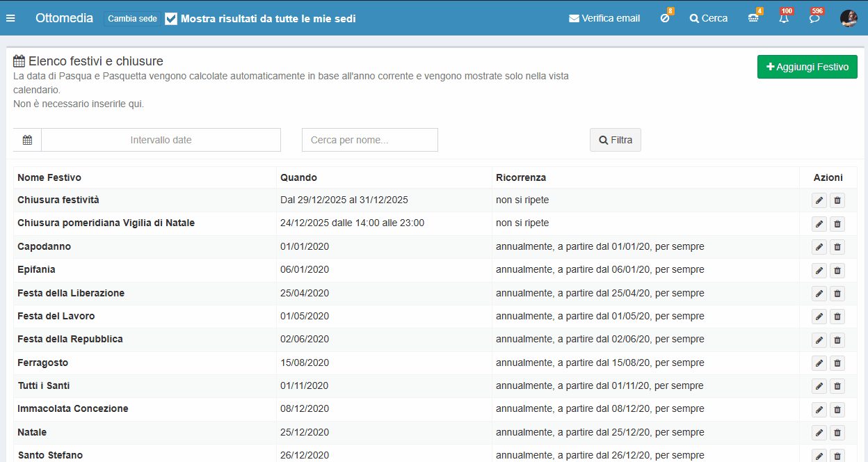Open Verifica email in top bar
This screenshot has height=462, width=868.
click(604, 19)
